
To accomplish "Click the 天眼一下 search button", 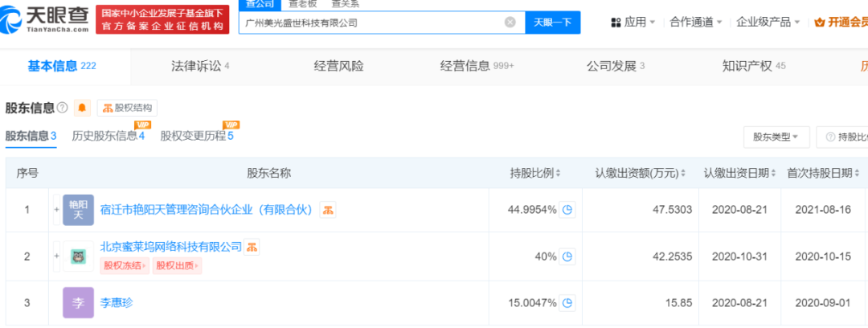I will [x=552, y=23].
